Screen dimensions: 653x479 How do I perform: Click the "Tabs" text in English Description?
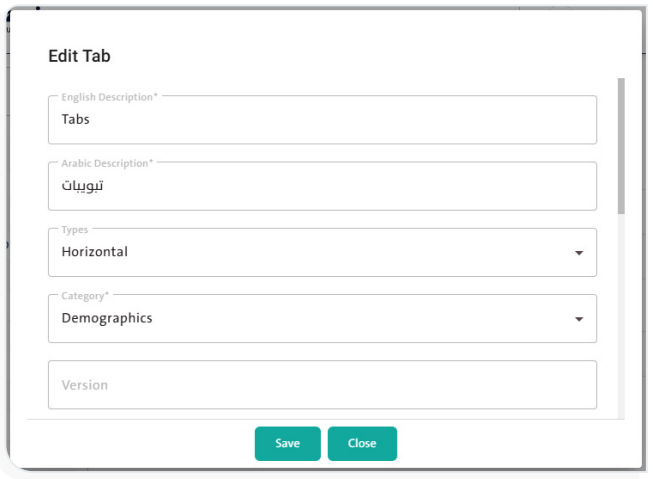click(76, 120)
